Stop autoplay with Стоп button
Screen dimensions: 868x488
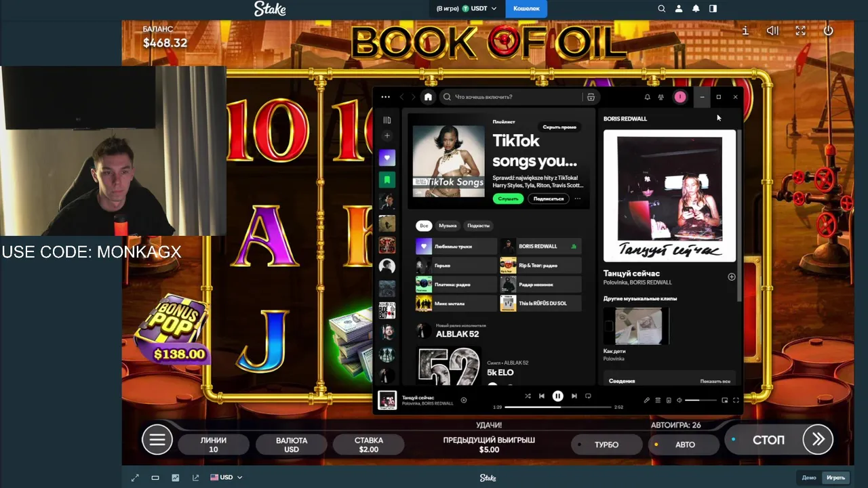click(768, 440)
